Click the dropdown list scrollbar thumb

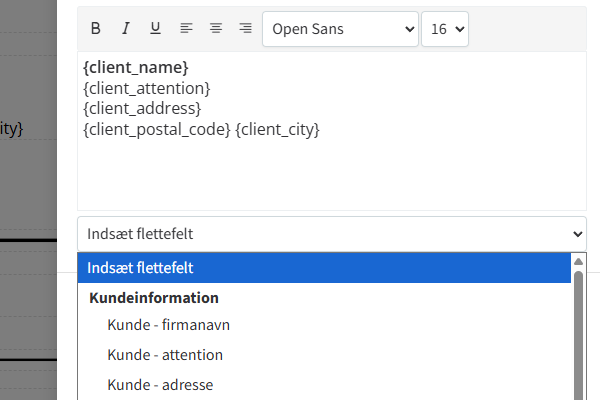coord(578,335)
